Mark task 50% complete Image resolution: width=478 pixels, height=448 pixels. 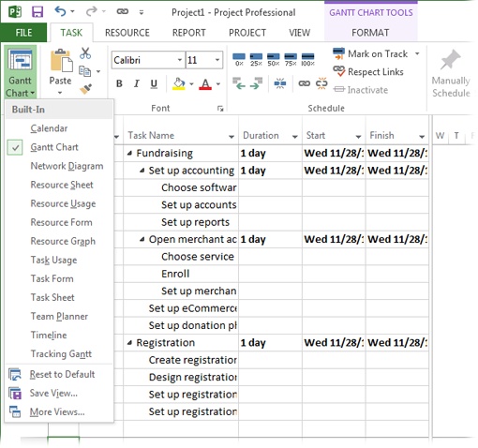tap(274, 59)
